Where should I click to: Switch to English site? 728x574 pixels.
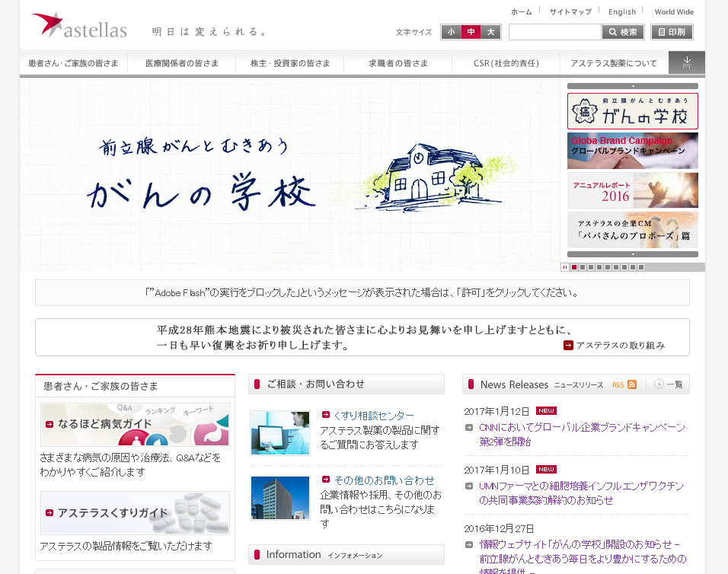(622, 12)
